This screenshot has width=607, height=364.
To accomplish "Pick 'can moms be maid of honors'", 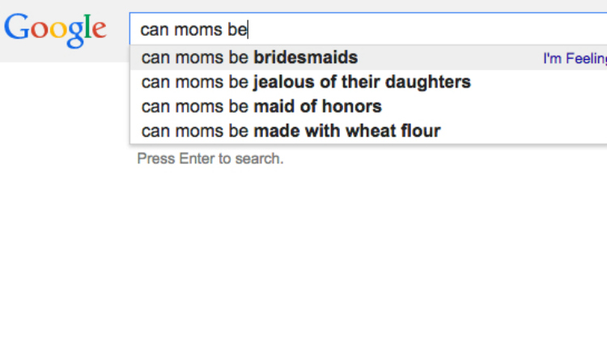I will pyautogui.click(x=368, y=107).
